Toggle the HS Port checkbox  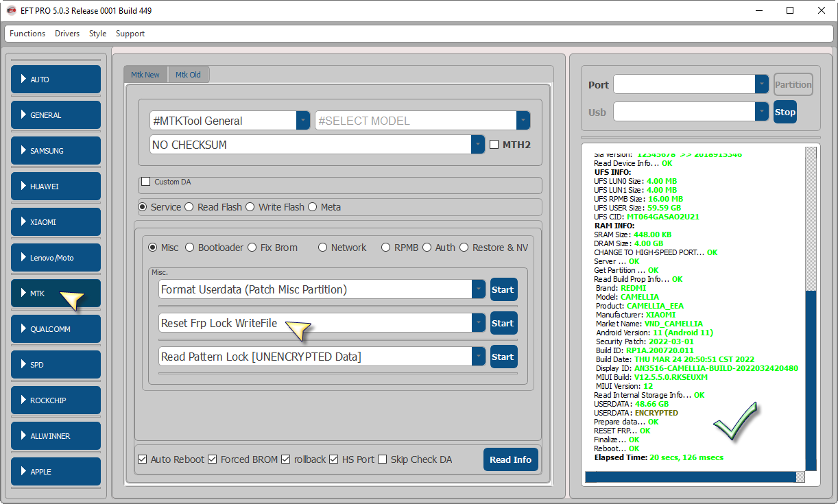pyautogui.click(x=334, y=459)
